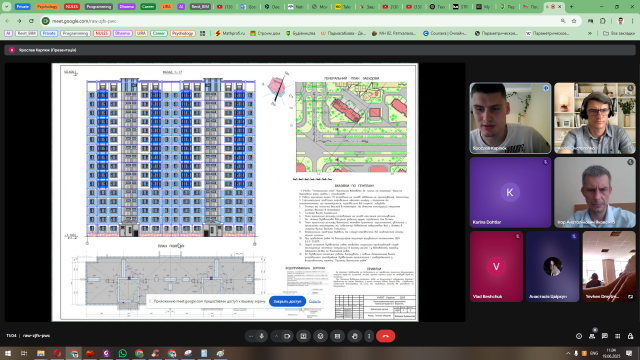Toggle the microphone in Meet controls
Image resolution: width=640 pixels, height=360 pixels.
pyautogui.click(x=262, y=336)
